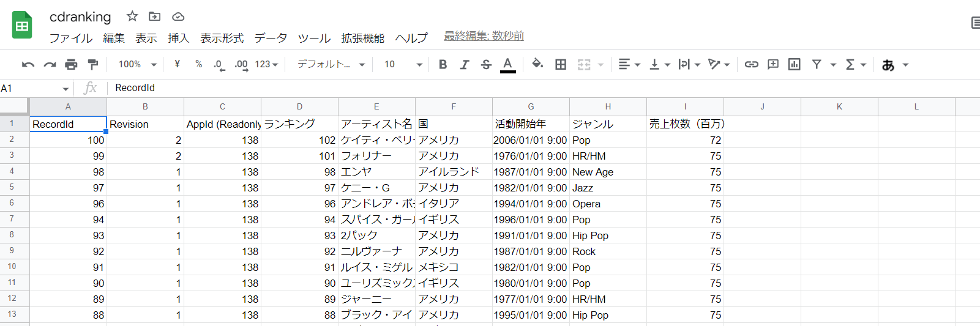Decrease decimal places
980x326 pixels.
coord(219,65)
